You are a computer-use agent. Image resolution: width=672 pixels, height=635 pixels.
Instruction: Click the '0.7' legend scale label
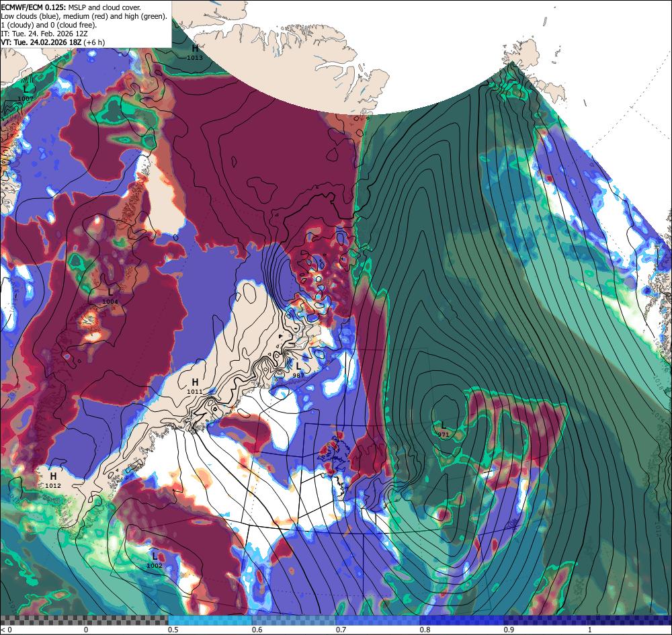[341, 630]
